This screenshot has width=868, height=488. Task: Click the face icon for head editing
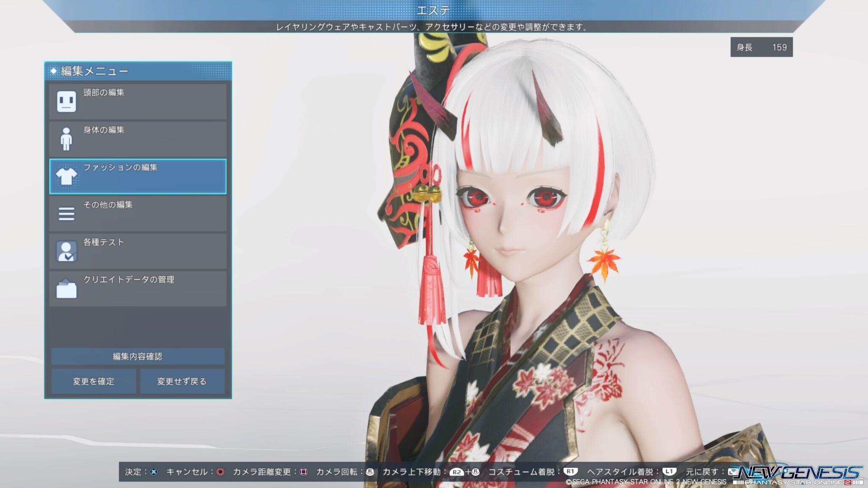pyautogui.click(x=67, y=102)
